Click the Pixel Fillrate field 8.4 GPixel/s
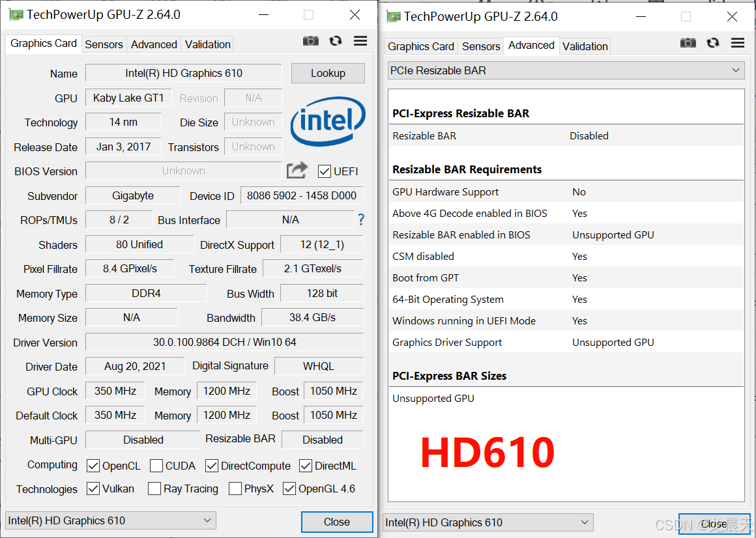 130,269
